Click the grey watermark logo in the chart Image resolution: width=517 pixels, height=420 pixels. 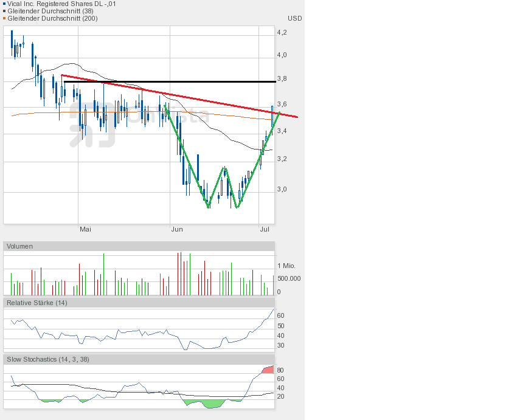(91, 125)
